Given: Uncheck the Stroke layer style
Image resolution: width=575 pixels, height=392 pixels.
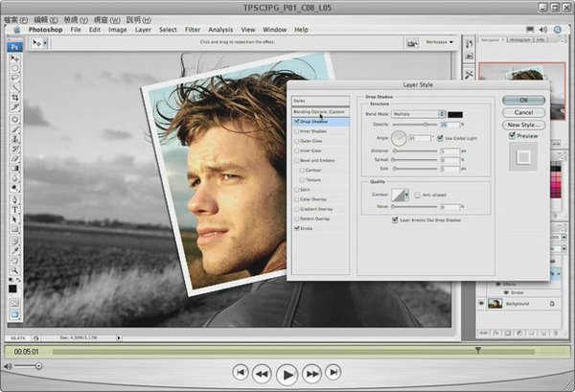Looking at the screenshot, I should coord(296,229).
